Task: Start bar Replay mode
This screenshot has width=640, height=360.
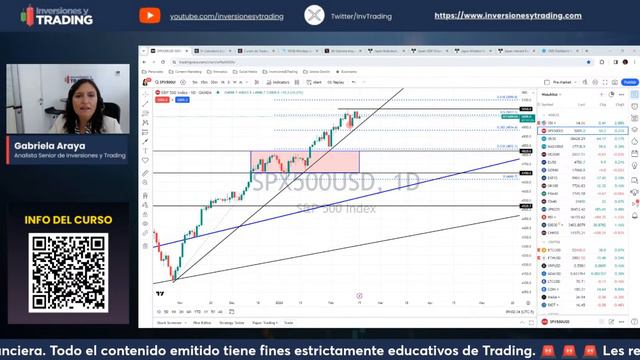Action: (x=336, y=82)
